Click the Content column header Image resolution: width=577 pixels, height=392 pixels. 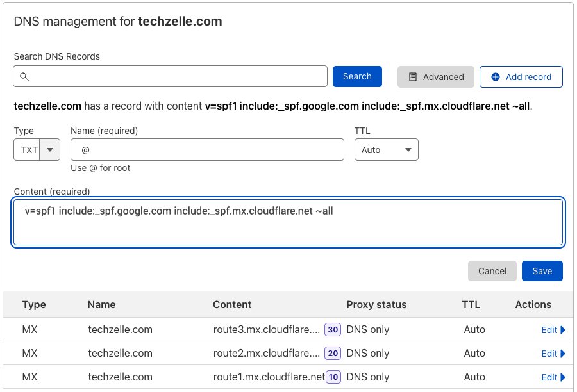pos(232,304)
